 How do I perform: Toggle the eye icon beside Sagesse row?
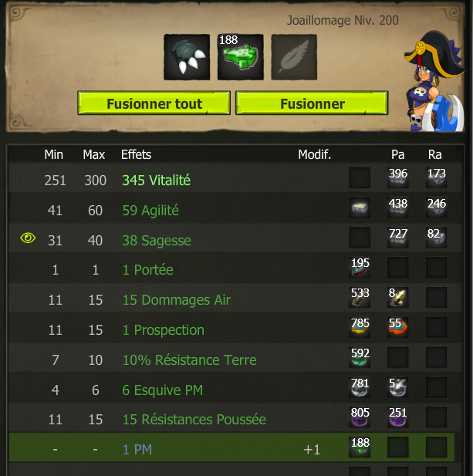(x=28, y=238)
